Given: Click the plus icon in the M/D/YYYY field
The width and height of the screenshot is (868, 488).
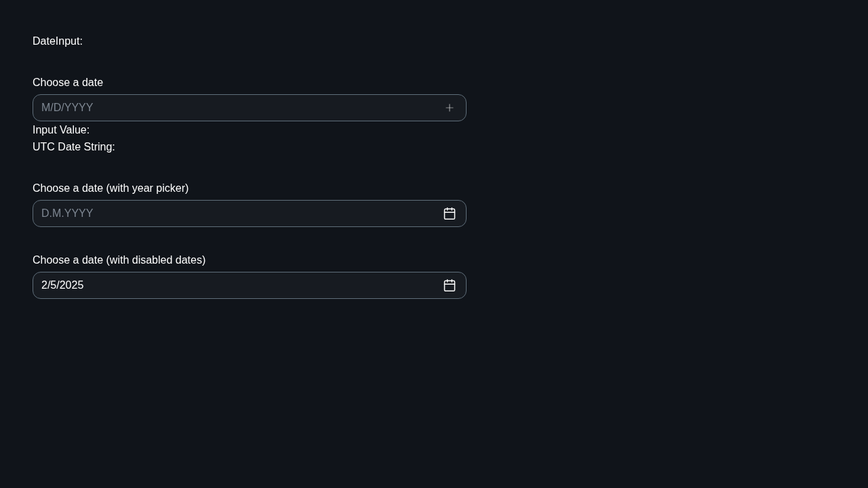Looking at the screenshot, I should point(450,108).
